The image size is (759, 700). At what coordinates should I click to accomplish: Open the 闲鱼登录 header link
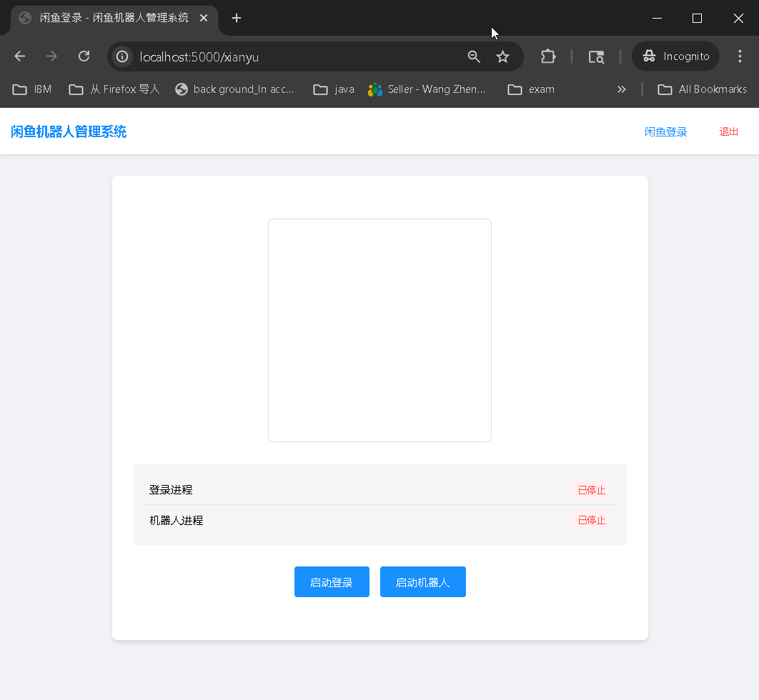coord(665,131)
